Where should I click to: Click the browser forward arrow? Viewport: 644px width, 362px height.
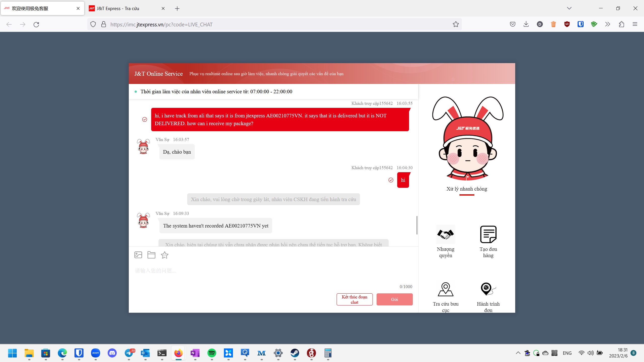(x=23, y=24)
